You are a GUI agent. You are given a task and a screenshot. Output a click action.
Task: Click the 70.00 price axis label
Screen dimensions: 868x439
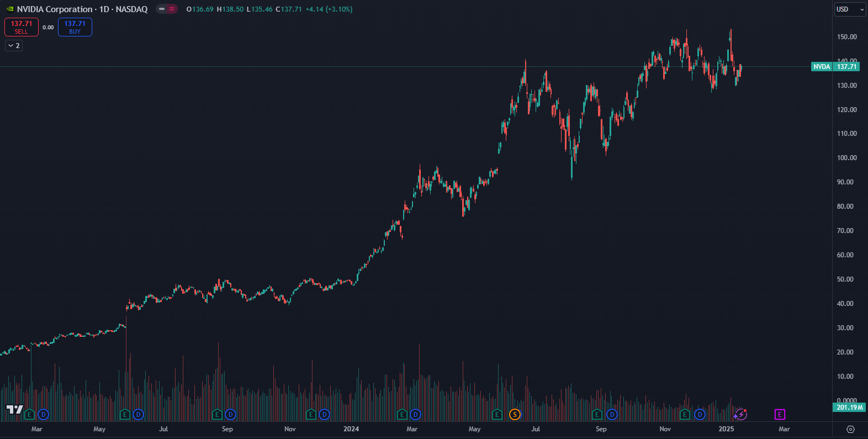[x=845, y=231]
